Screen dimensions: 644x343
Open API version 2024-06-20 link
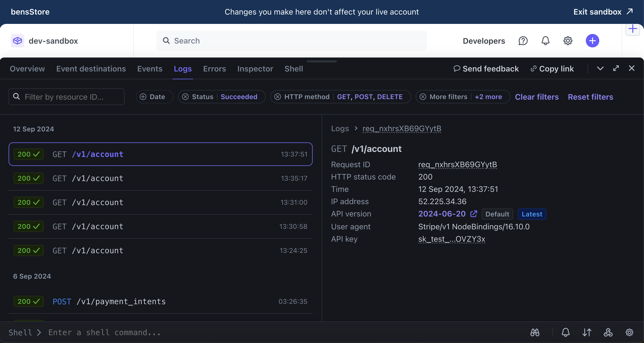pyautogui.click(x=442, y=214)
